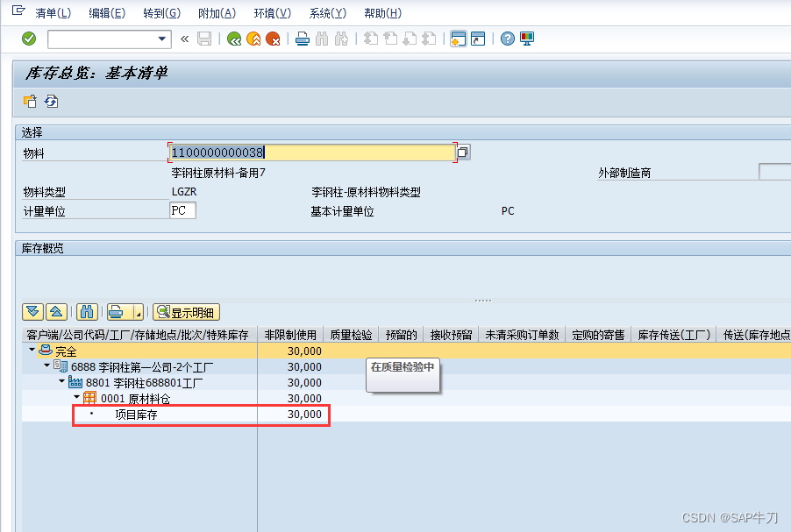Click the Previous Page icon
Viewport: 791px width, 532px height.
click(x=390, y=39)
